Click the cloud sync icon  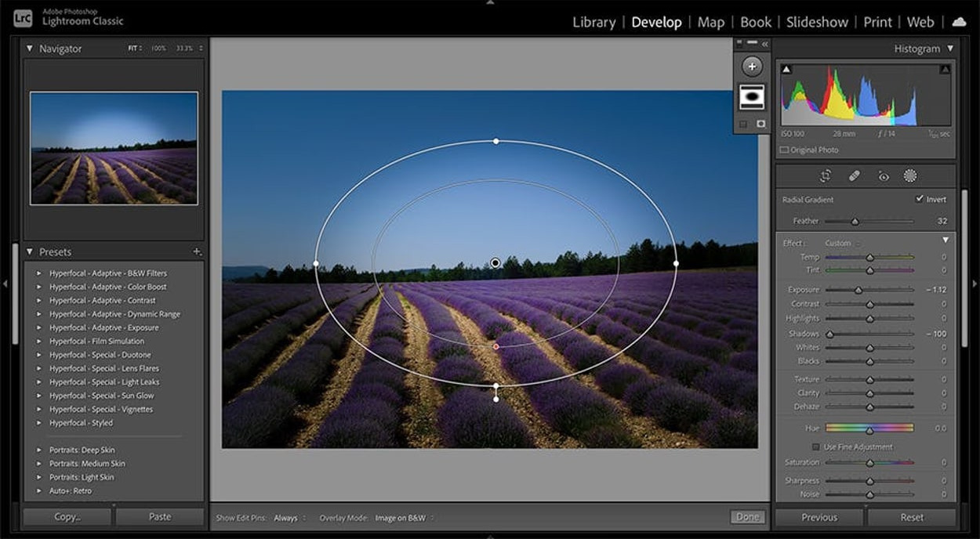959,22
